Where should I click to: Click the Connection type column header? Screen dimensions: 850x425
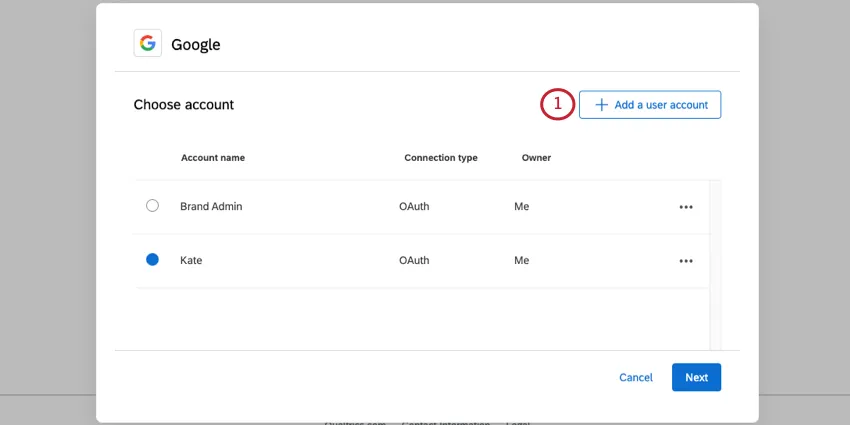441,158
